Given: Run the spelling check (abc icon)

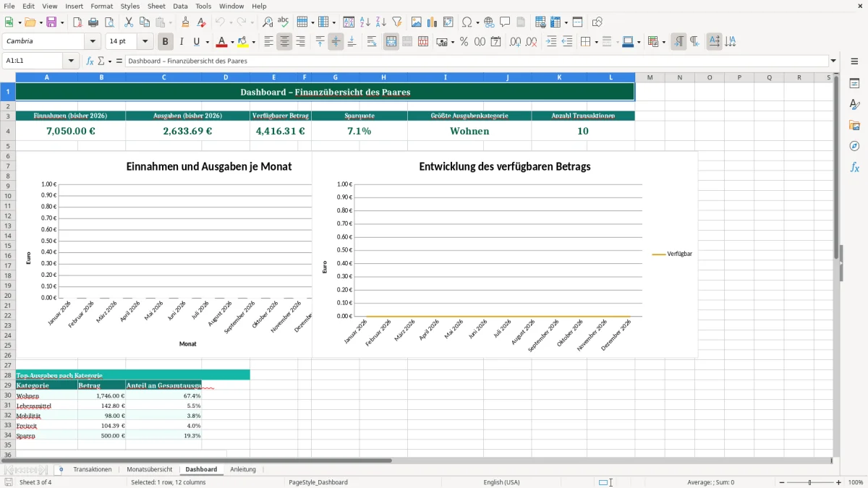Looking at the screenshot, I should (x=284, y=22).
